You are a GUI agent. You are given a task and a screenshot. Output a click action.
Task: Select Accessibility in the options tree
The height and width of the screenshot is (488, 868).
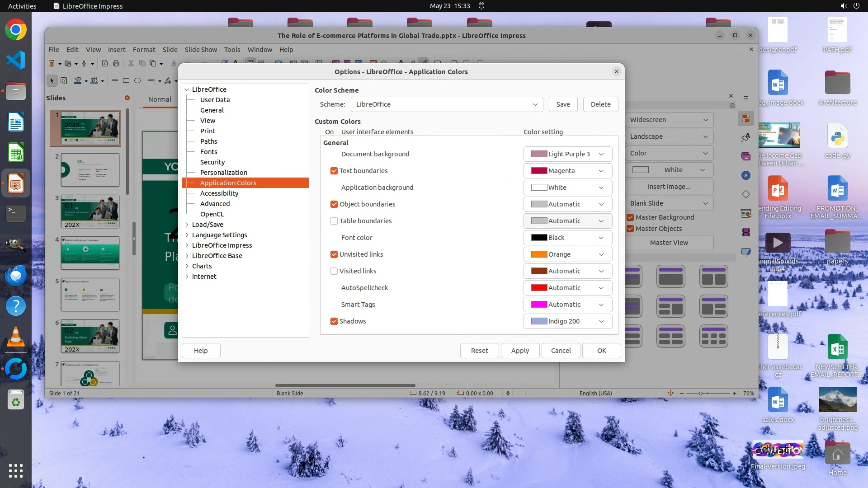click(219, 193)
